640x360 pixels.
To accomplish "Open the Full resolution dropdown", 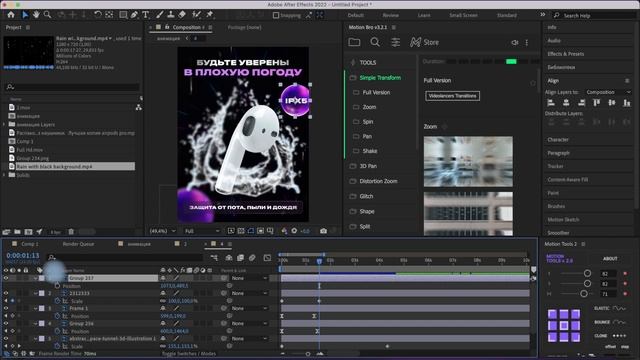I will [202, 231].
